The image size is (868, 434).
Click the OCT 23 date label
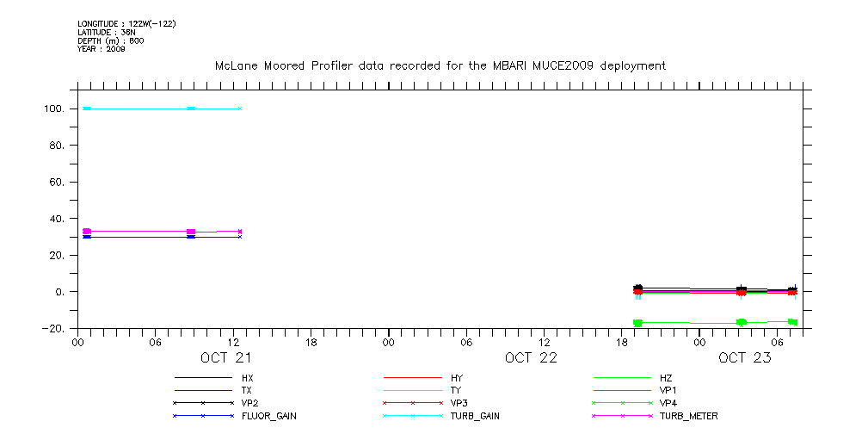pyautogui.click(x=744, y=358)
